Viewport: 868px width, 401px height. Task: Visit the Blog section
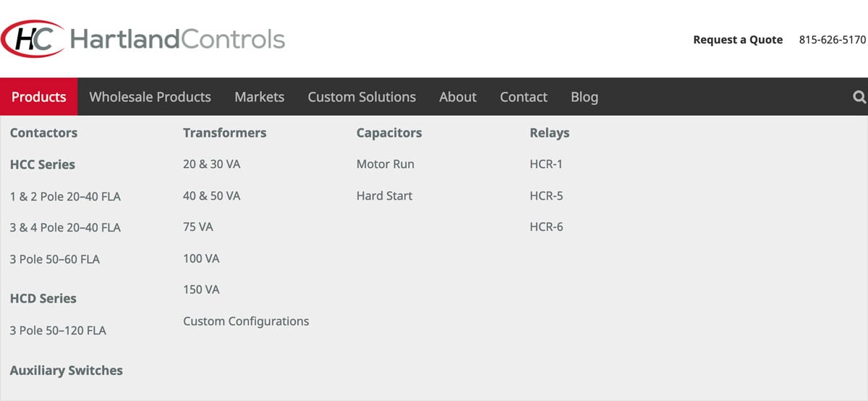click(x=584, y=97)
